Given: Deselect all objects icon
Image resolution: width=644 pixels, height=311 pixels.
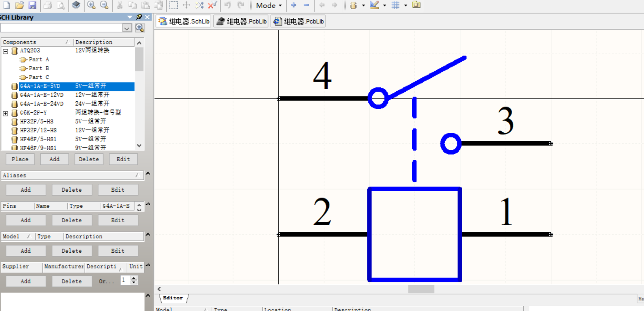Looking at the screenshot, I should (199, 5).
